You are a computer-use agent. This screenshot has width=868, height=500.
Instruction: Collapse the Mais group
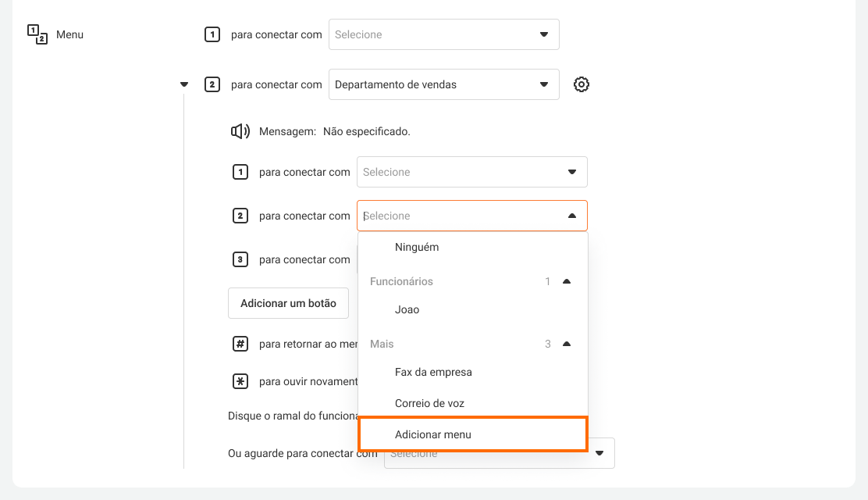[567, 344]
